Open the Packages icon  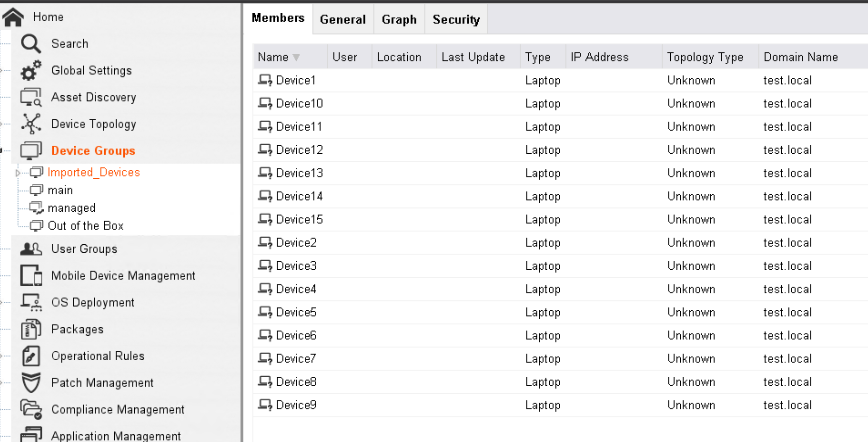31,329
